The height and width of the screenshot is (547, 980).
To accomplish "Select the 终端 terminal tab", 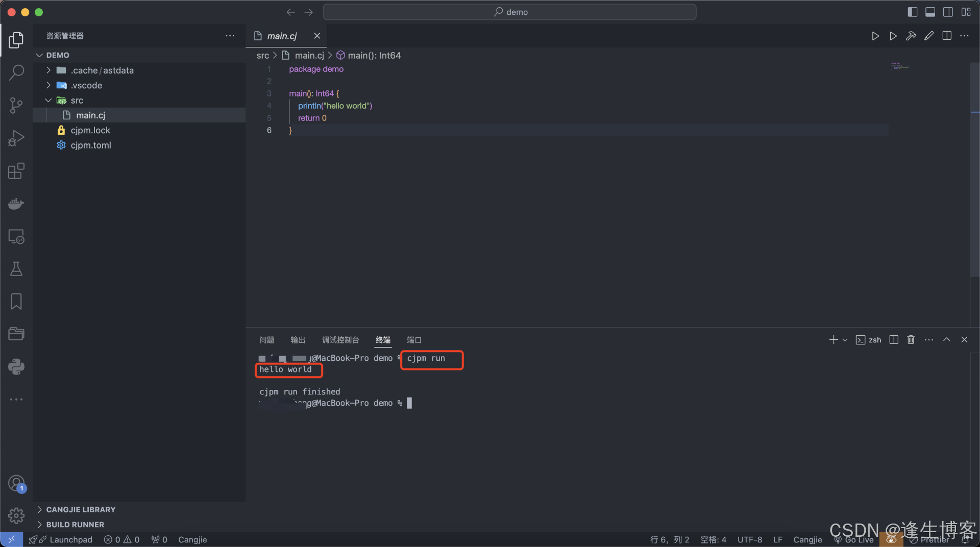I will tap(383, 340).
